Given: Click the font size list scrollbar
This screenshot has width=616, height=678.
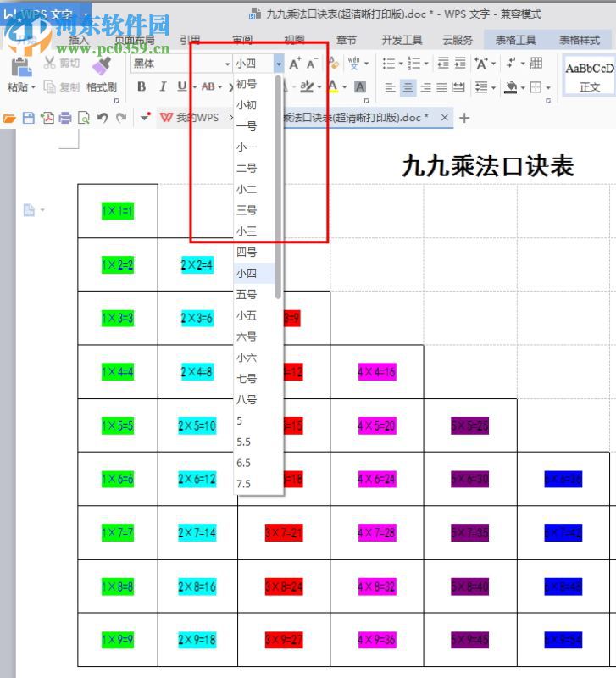Looking at the screenshot, I should pos(278,186).
